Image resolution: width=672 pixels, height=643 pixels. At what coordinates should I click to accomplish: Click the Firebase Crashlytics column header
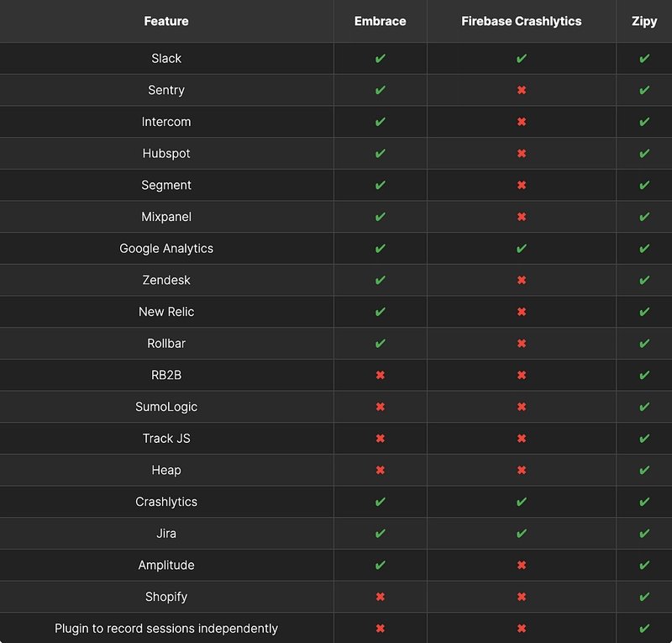coord(521,21)
